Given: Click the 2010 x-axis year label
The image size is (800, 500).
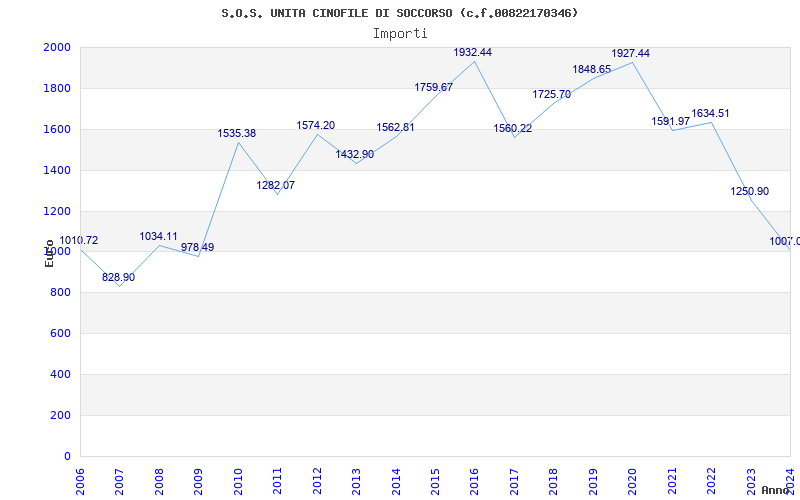Looking at the screenshot, I should pyautogui.click(x=238, y=482).
